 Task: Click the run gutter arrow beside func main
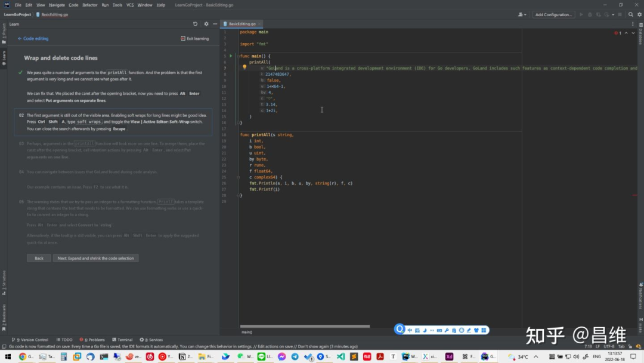point(231,56)
